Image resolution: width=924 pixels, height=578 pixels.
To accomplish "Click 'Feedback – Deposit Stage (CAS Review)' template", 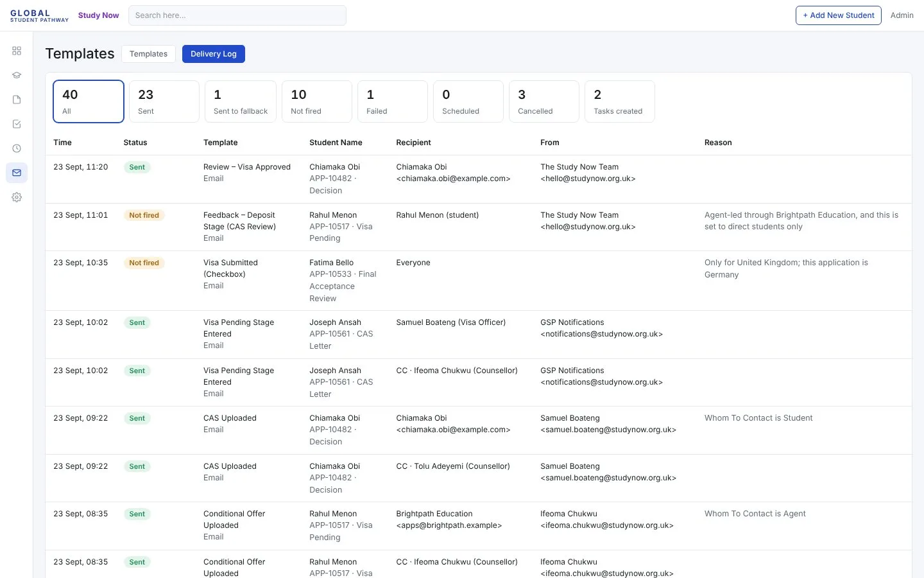I will click(x=239, y=221).
